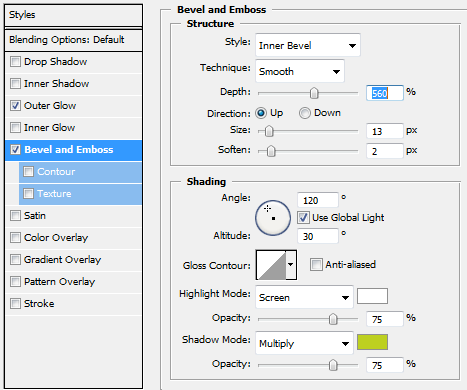Select the Satin effect row
The height and width of the screenshot is (390, 467).
[x=74, y=216]
